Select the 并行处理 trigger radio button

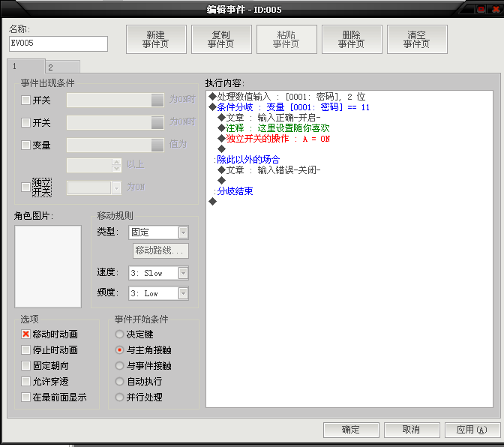(x=119, y=397)
